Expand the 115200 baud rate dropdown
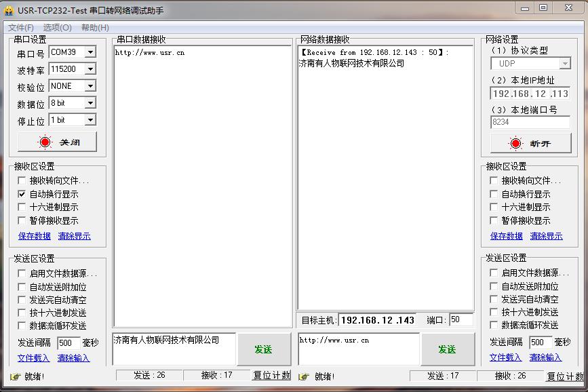The height and width of the screenshot is (392, 588). (x=90, y=69)
